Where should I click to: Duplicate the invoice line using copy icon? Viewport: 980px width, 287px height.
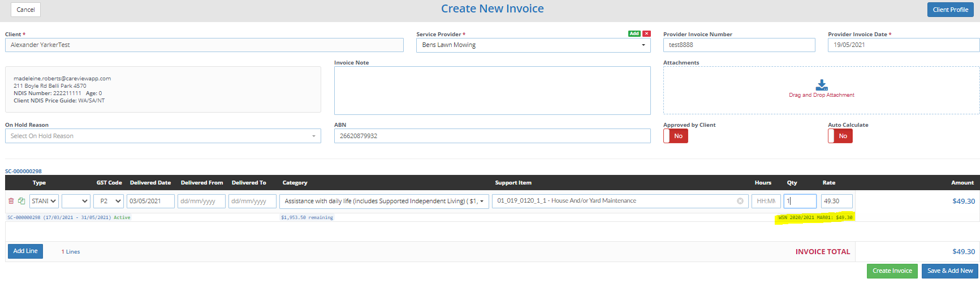click(x=21, y=201)
